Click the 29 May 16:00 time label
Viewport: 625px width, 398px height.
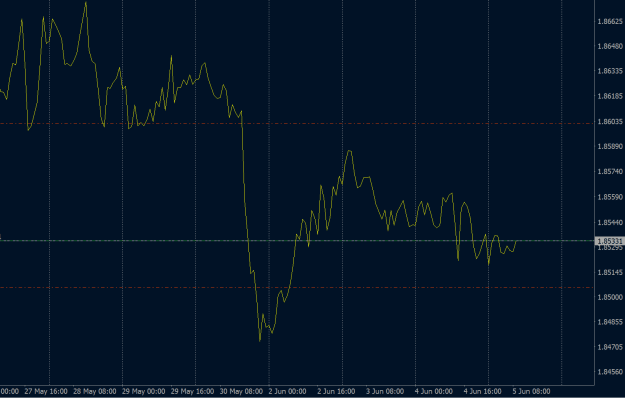193,392
